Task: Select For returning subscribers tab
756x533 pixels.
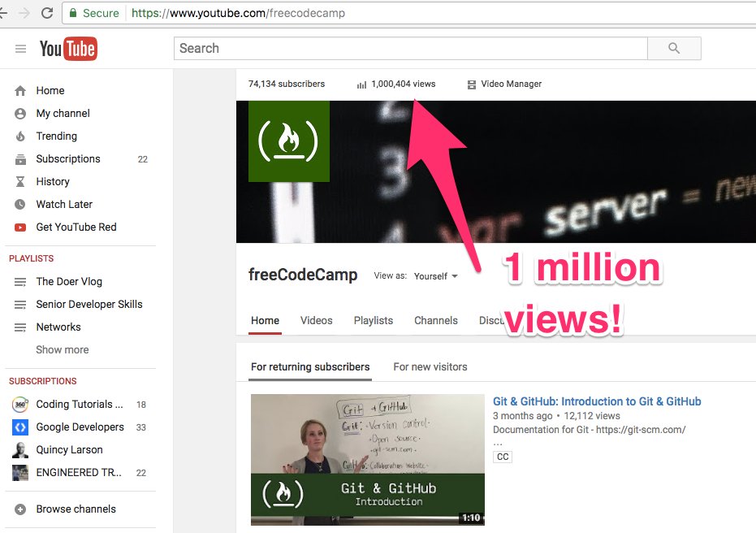Action: point(310,367)
